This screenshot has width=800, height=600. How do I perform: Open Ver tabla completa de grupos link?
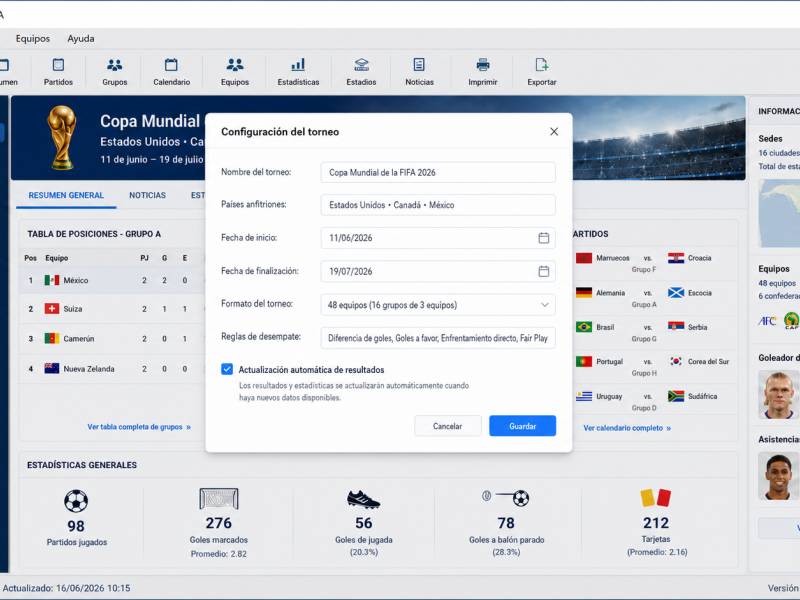(139, 427)
